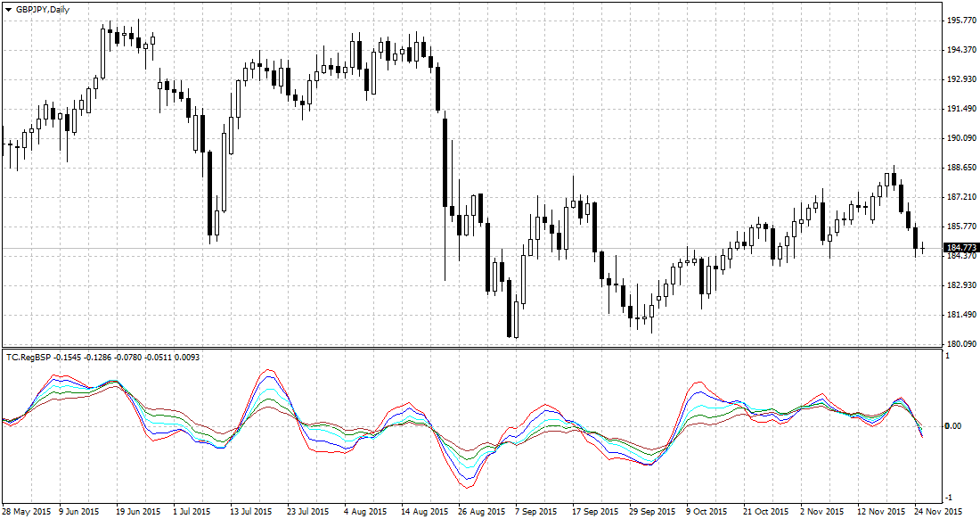This screenshot has width=980, height=519.
Task: Click the 9 Jun 2015 date label
Action: tap(78, 512)
